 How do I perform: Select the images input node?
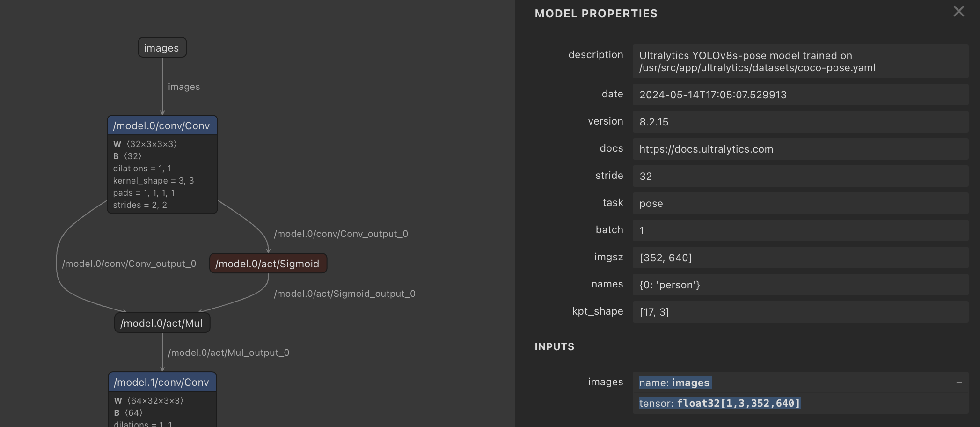pos(162,48)
